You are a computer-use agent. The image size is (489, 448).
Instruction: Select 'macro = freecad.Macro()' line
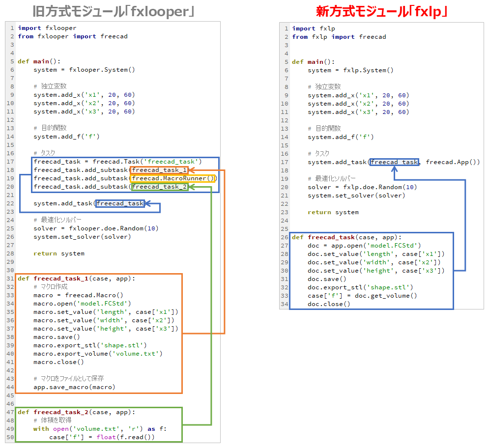point(78,295)
